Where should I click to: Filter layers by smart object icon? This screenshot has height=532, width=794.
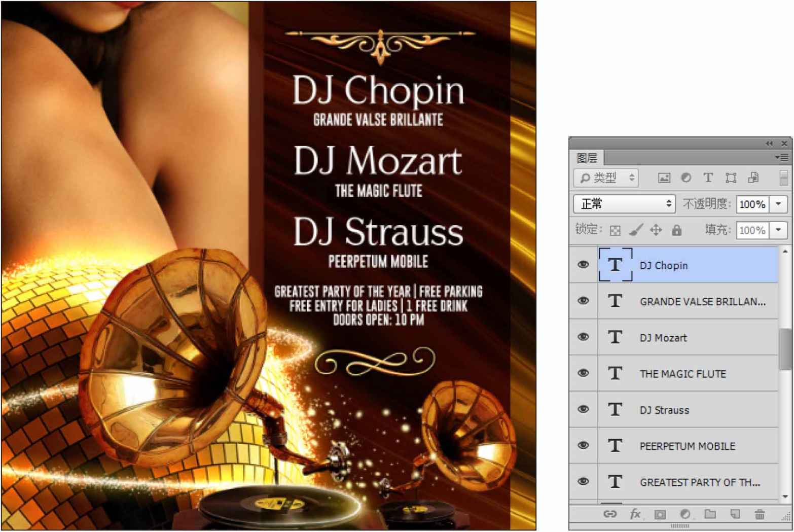(x=753, y=178)
